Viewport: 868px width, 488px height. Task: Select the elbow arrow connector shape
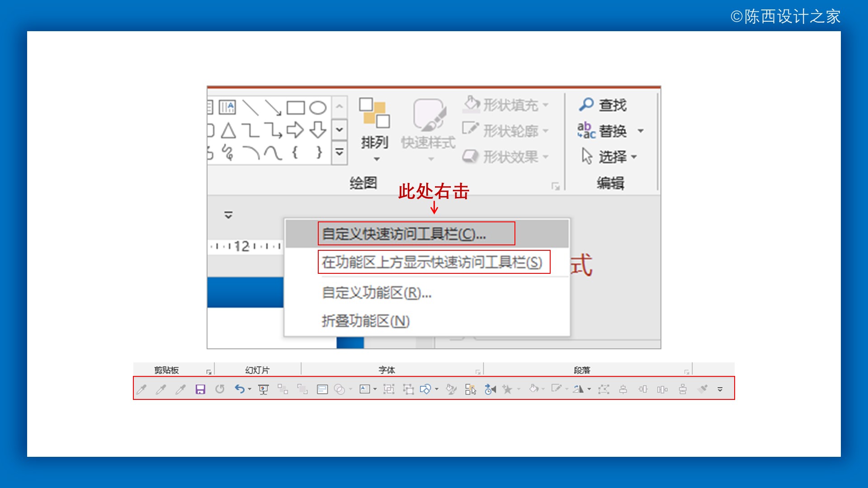click(x=273, y=131)
